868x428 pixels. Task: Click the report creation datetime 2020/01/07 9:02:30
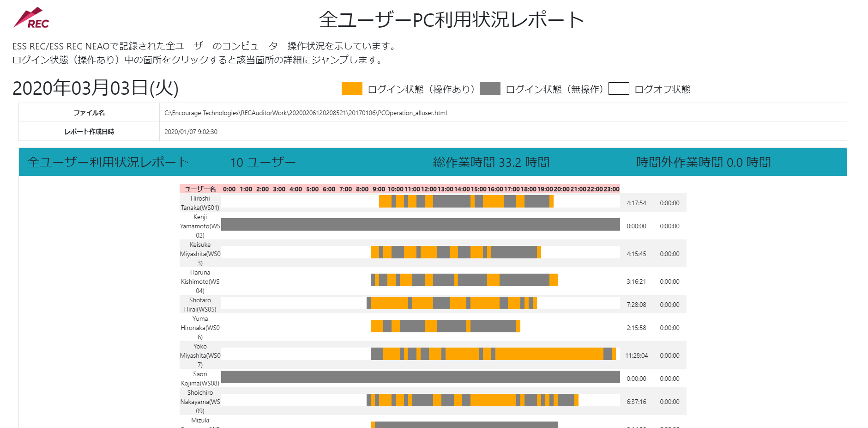pos(191,132)
